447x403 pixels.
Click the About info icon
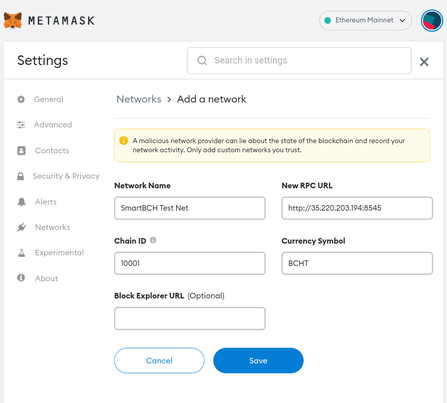pyautogui.click(x=21, y=278)
